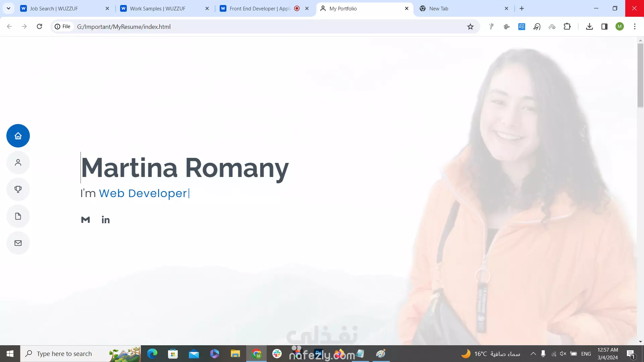Open Chrome three-dot menu
The height and width of the screenshot is (362, 644).
[x=635, y=26]
